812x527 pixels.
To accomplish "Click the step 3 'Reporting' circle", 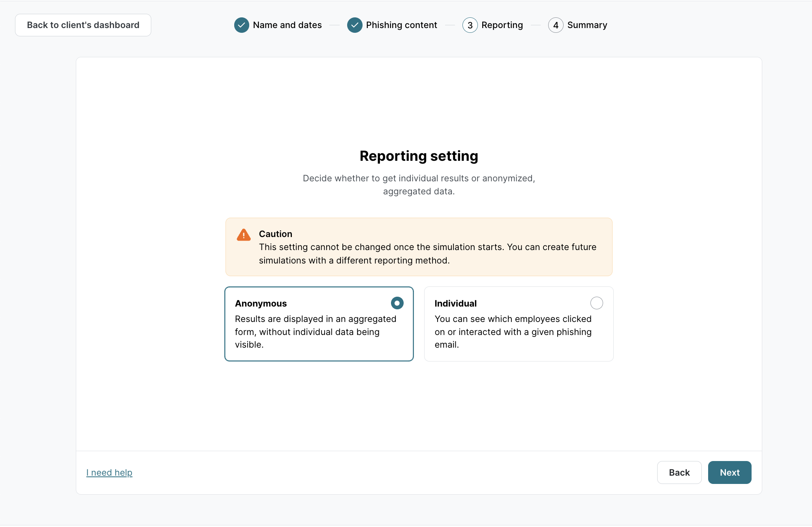I will point(470,25).
